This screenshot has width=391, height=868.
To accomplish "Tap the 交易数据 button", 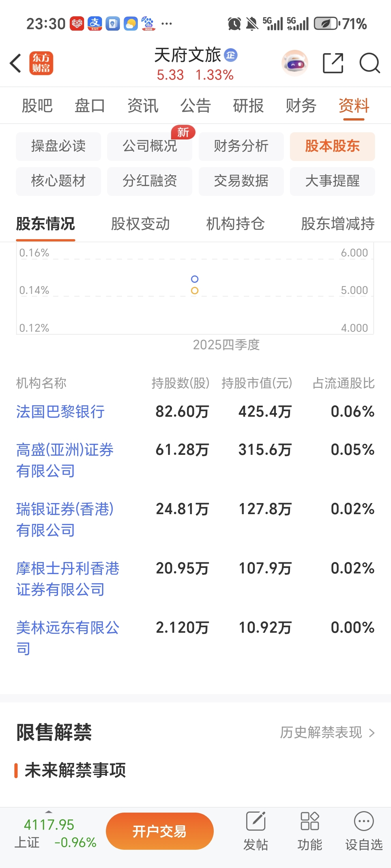I will point(241,181).
